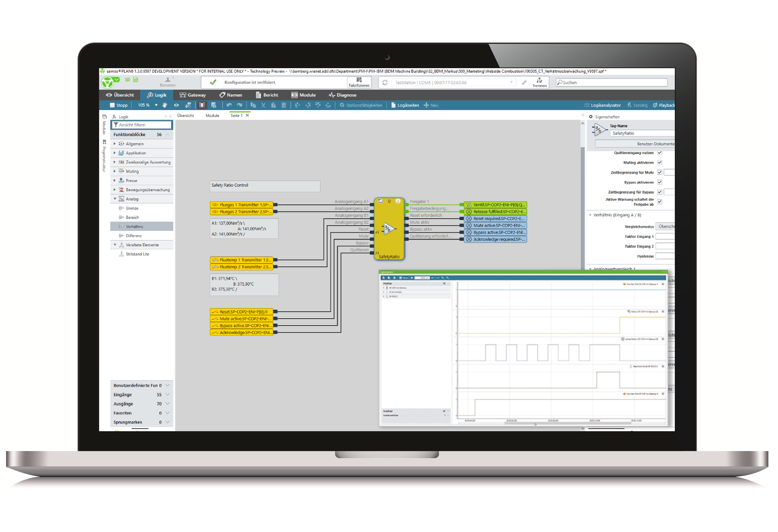Start Playback mode

click(664, 105)
